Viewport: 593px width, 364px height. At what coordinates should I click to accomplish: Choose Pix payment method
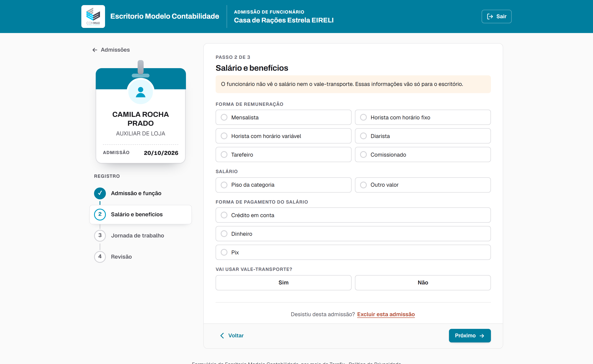pyautogui.click(x=353, y=252)
